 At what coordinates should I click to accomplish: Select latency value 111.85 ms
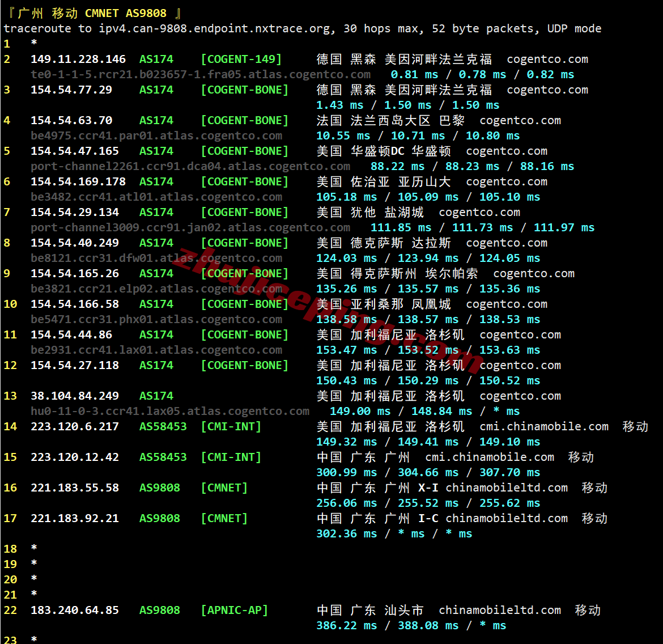401,228
